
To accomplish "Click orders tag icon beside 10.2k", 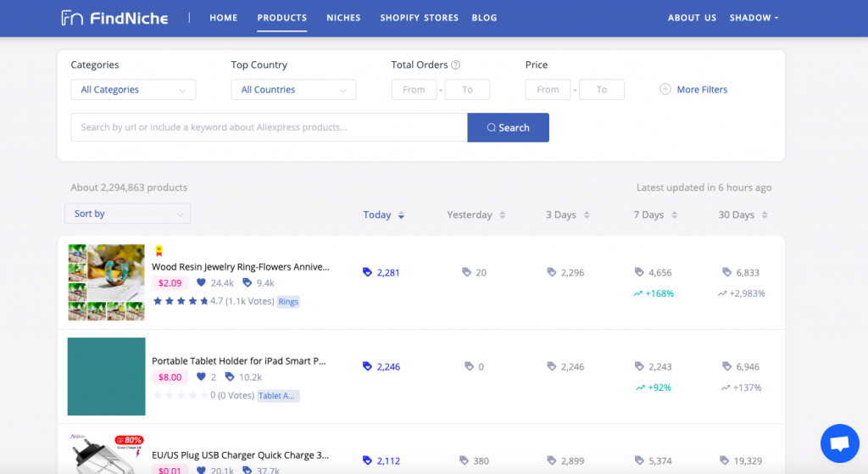I will tap(230, 376).
